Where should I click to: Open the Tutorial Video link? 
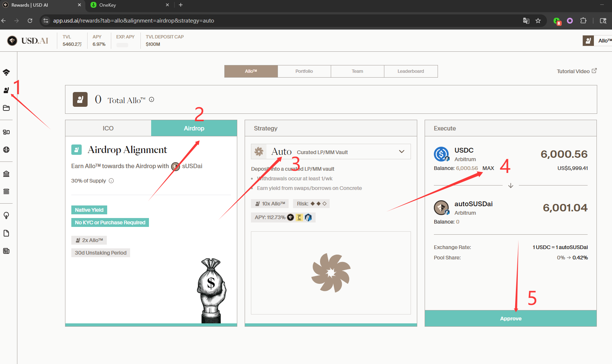577,71
